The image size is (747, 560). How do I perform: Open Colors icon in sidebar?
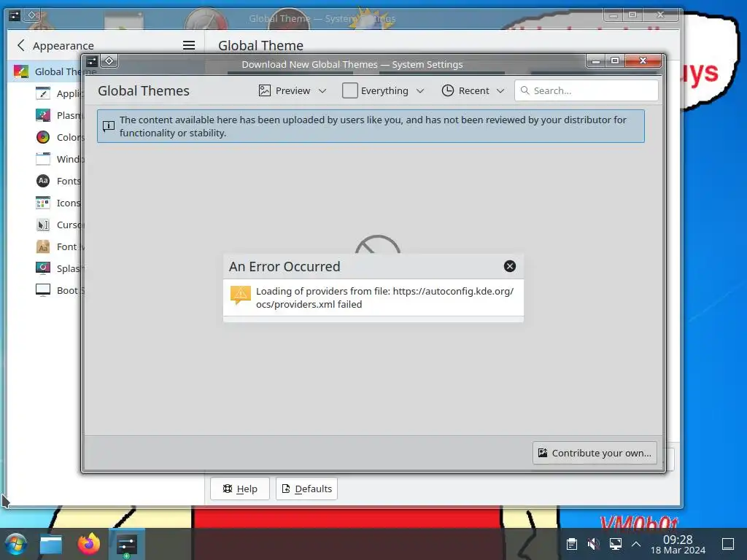43,137
